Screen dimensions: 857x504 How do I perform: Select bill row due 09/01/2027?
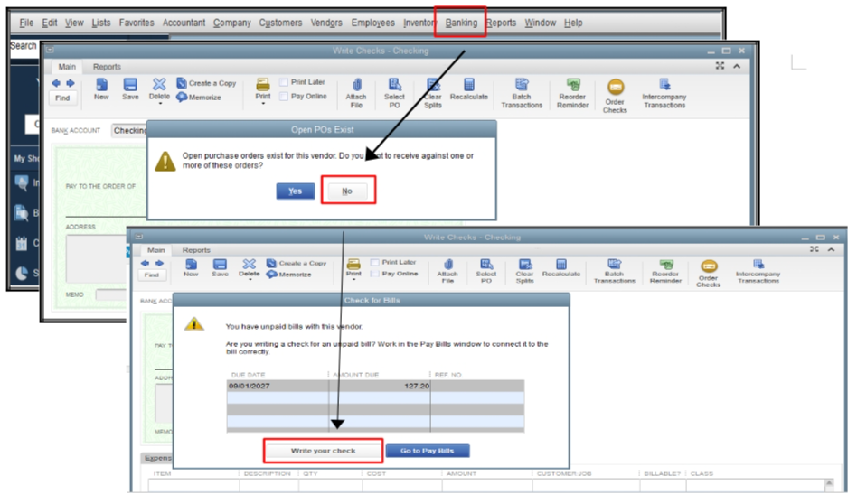coord(375,386)
